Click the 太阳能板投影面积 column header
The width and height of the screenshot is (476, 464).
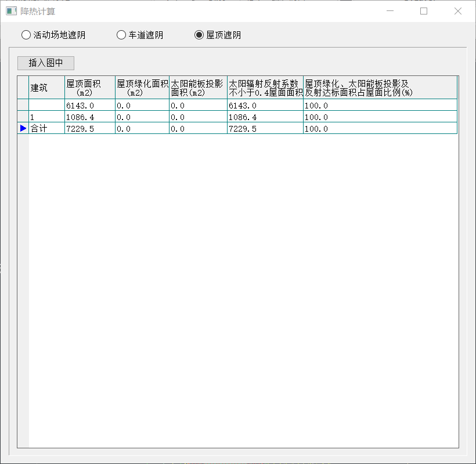[x=198, y=88]
